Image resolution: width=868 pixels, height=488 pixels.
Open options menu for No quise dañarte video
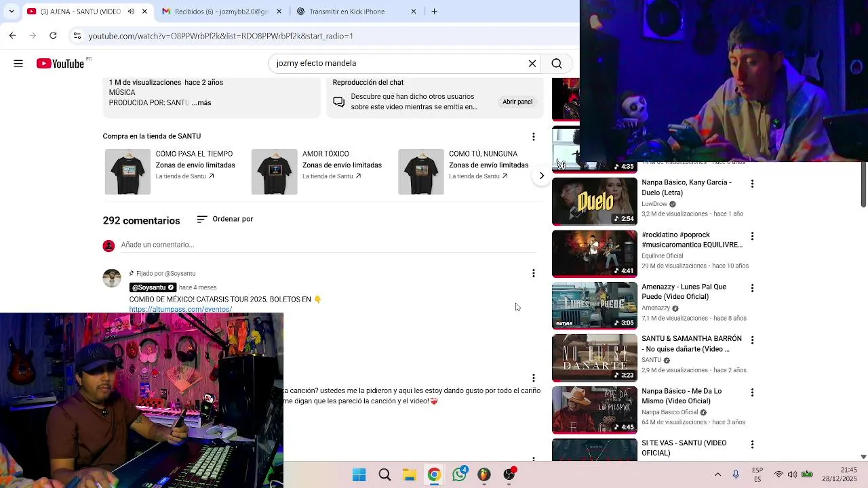click(752, 340)
